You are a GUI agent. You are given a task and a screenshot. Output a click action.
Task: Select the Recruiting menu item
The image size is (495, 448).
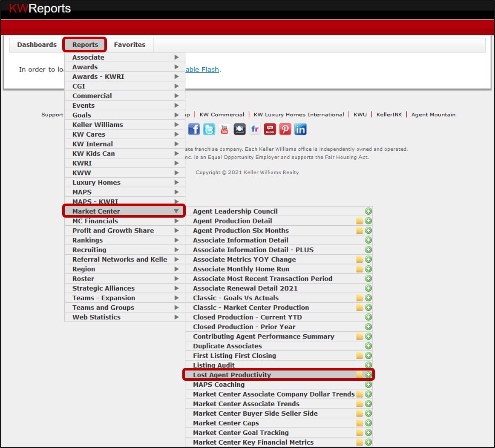125,250
